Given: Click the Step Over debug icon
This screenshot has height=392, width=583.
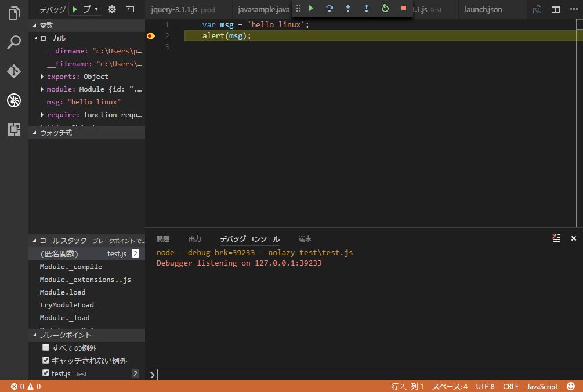Looking at the screenshot, I should click(329, 9).
